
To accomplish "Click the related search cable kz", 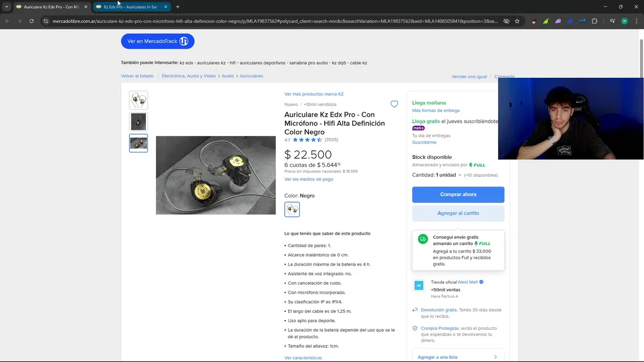I will (x=359, y=63).
